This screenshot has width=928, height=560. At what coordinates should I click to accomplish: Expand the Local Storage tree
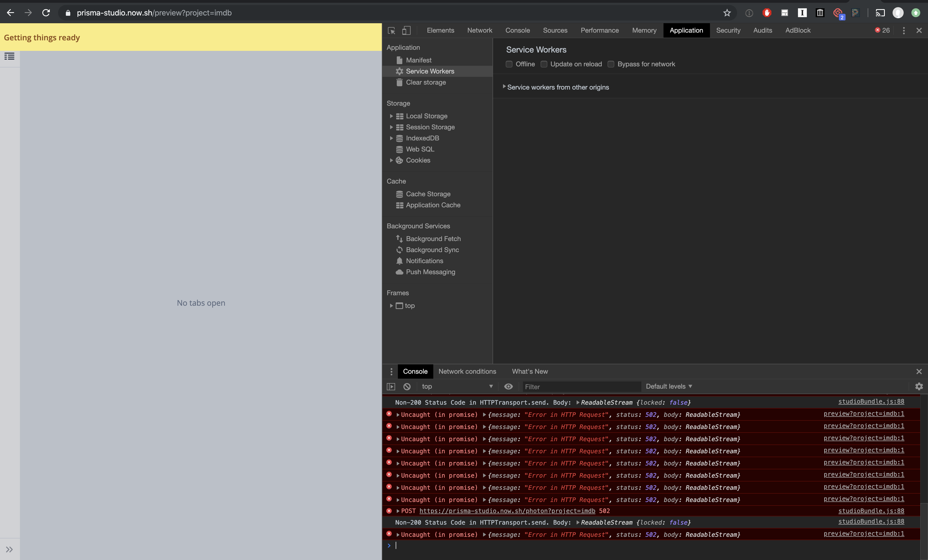[x=391, y=116]
